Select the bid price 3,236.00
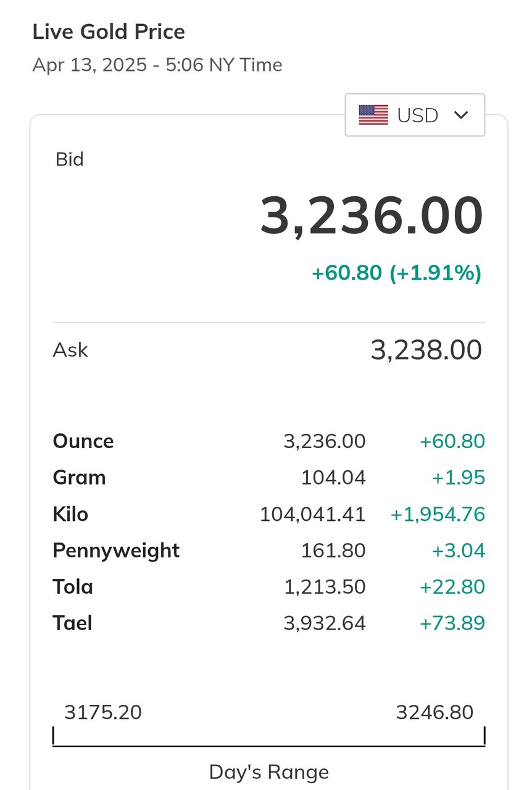Screen dimensions: 532x790 point(371,216)
